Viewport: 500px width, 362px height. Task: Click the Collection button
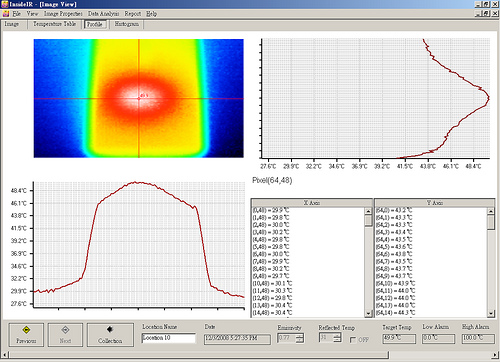(110, 335)
